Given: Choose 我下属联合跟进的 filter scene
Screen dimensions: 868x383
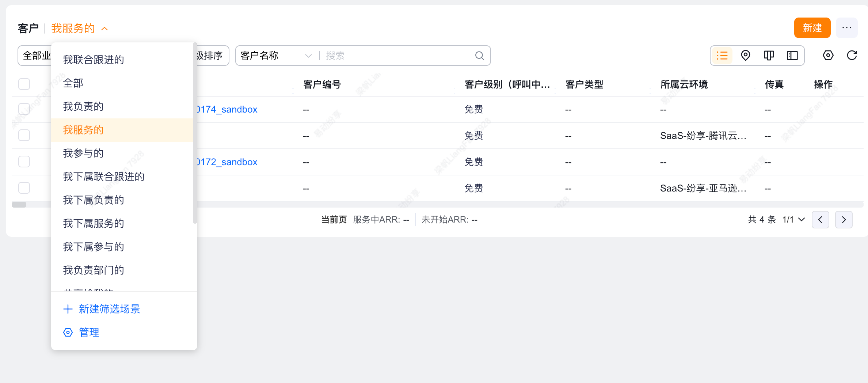Looking at the screenshot, I should (104, 177).
